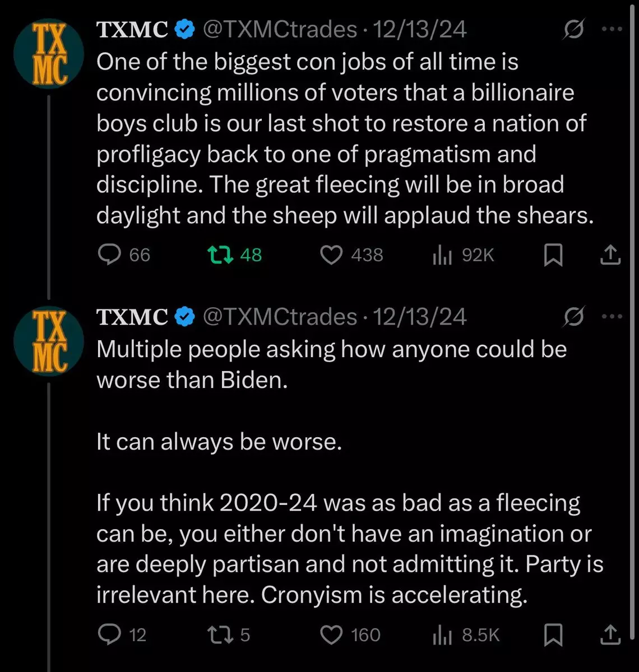Open @TXMCtrades handle on the first tweet
Image resolution: width=639 pixels, height=672 pixels.
279,30
